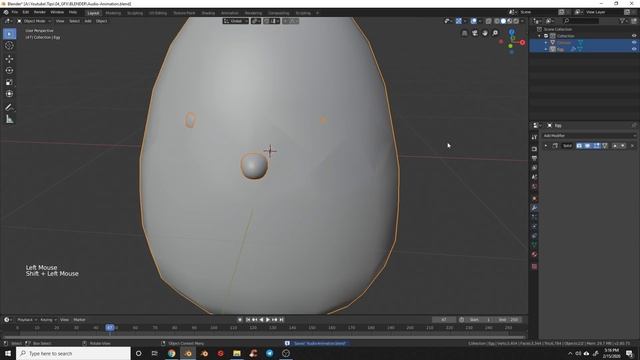Click the current frame number field
640x360 pixels.
pos(444,320)
